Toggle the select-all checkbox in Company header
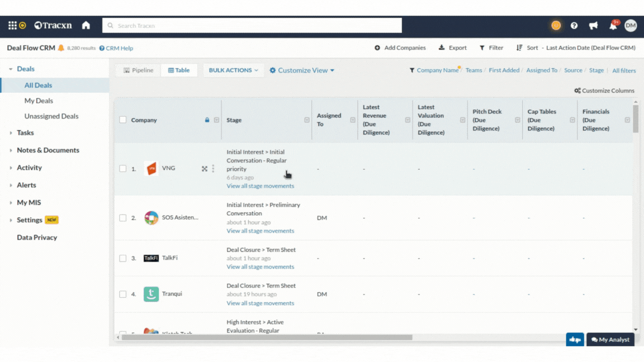The image size is (644, 362). (x=123, y=120)
